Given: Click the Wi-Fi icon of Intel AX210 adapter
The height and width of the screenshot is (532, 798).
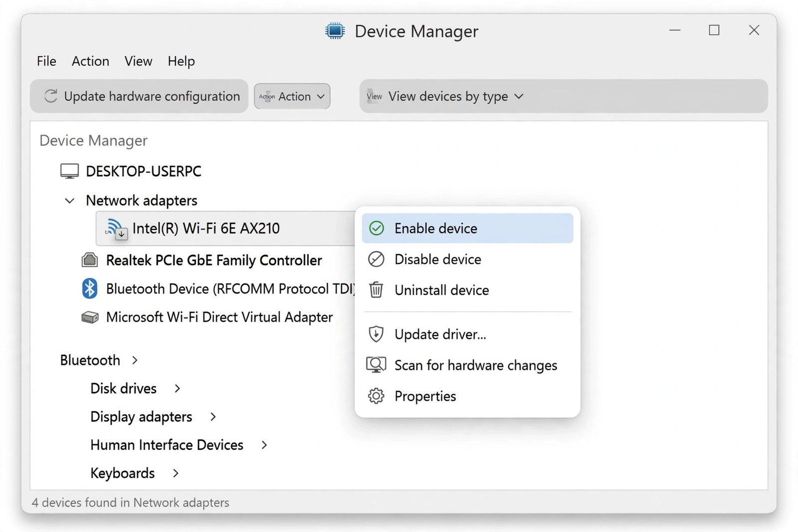Looking at the screenshot, I should point(116,229).
